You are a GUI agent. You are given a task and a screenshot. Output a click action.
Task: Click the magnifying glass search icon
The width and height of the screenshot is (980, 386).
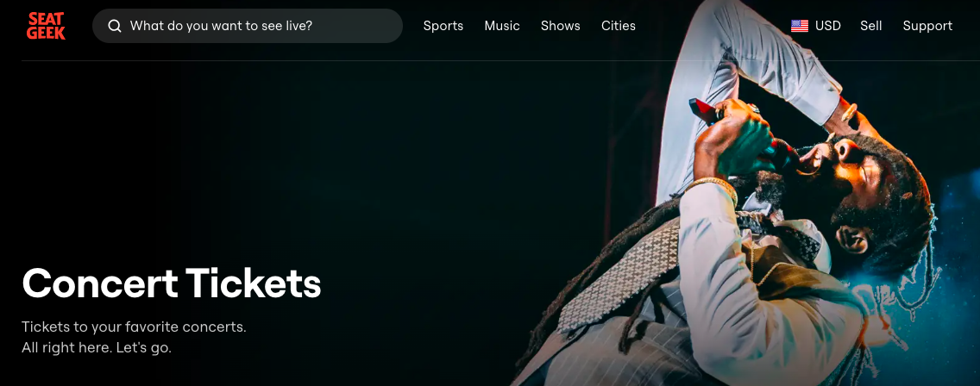pos(115,26)
